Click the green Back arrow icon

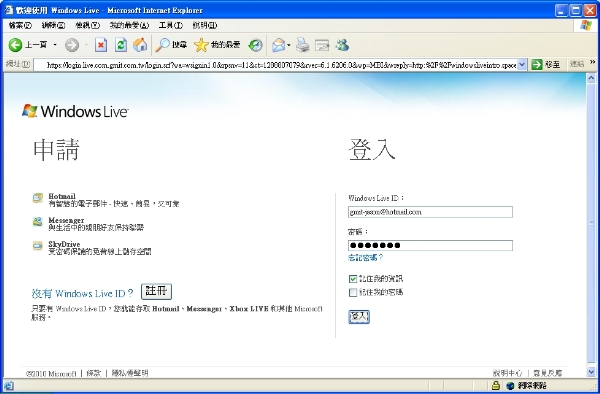pos(15,45)
